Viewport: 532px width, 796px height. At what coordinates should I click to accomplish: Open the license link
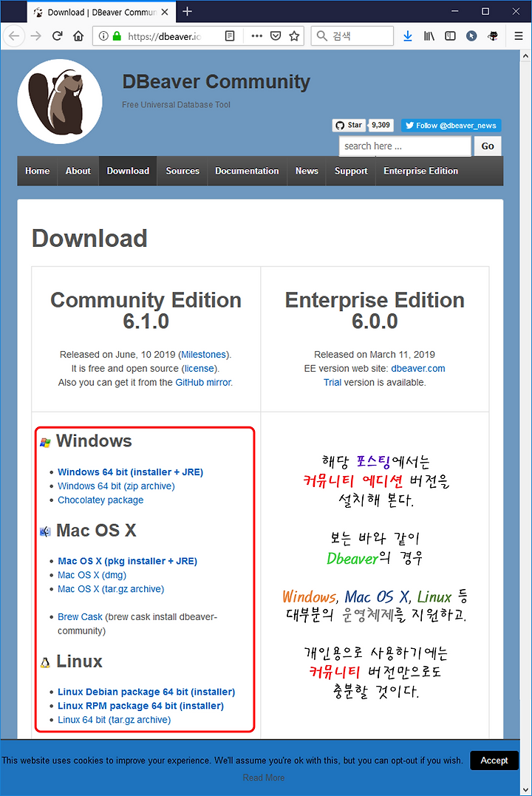199,369
